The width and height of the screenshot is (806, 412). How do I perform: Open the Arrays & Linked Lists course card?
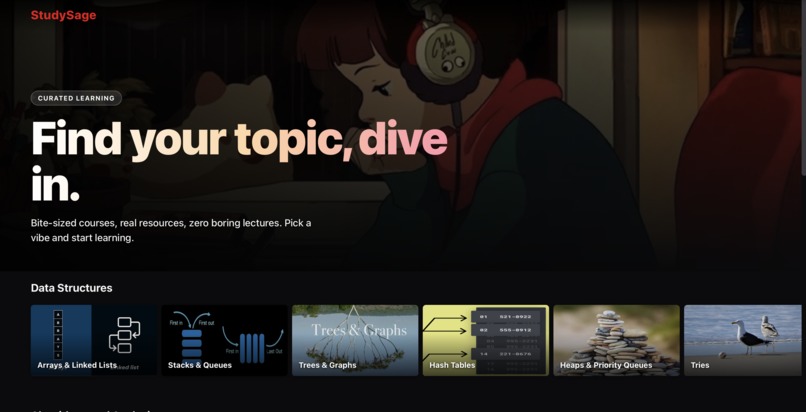[x=94, y=341]
